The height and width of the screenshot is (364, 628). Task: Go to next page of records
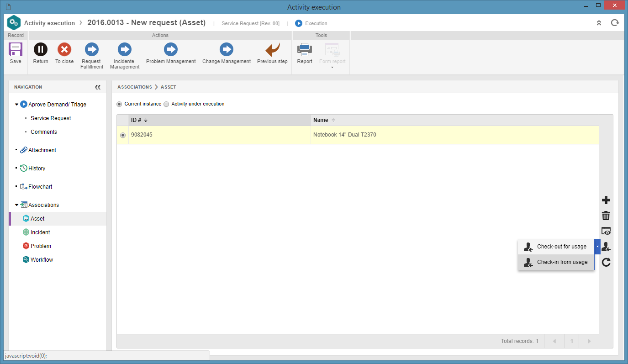[589, 341]
